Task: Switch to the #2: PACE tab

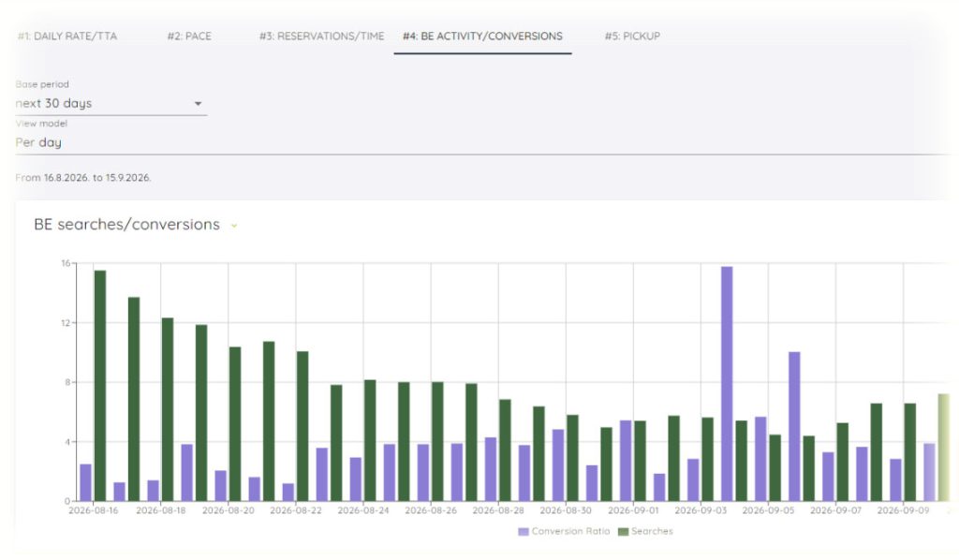Action: coord(189,37)
